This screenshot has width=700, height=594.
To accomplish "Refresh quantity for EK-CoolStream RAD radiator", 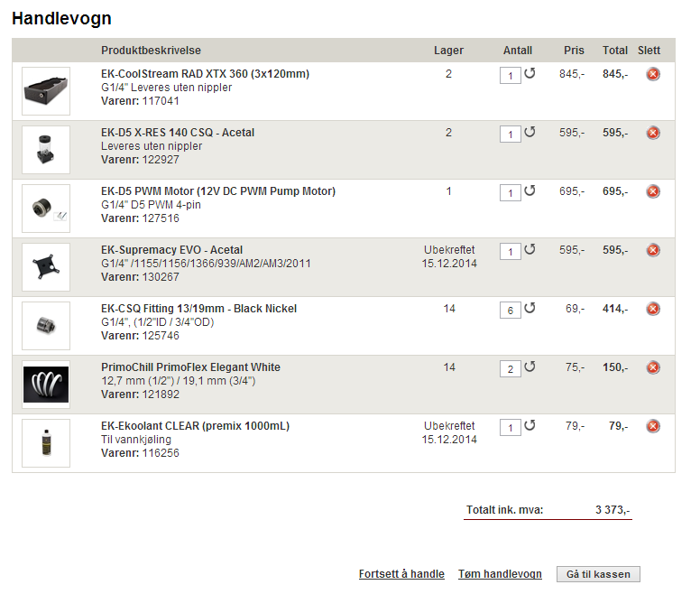I will click(530, 73).
